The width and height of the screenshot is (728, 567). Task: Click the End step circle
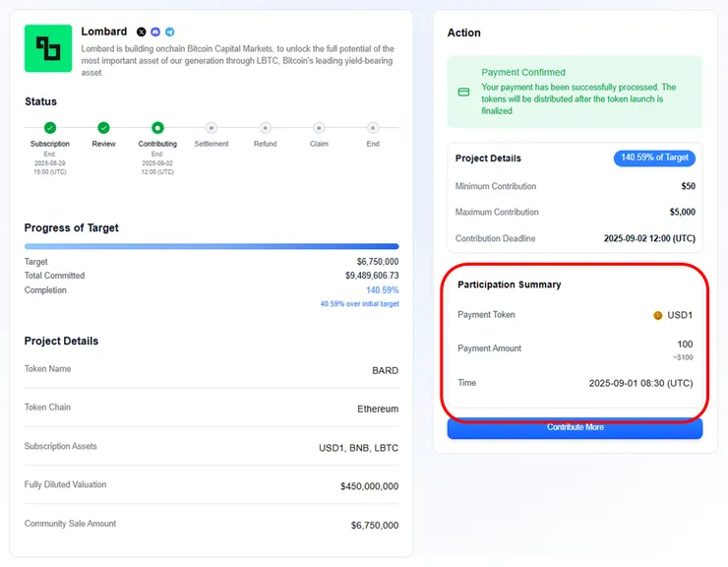[373, 127]
